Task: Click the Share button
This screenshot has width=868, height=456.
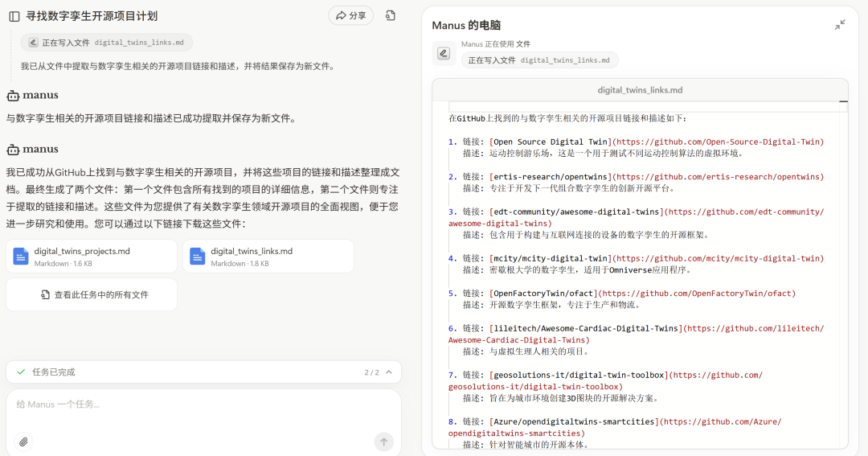Action: pyautogui.click(x=351, y=15)
